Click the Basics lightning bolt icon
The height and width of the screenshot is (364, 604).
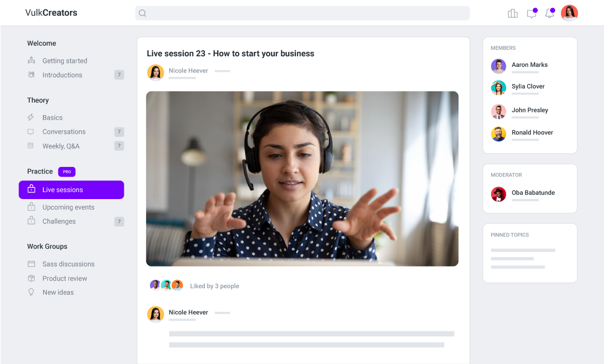(x=31, y=118)
